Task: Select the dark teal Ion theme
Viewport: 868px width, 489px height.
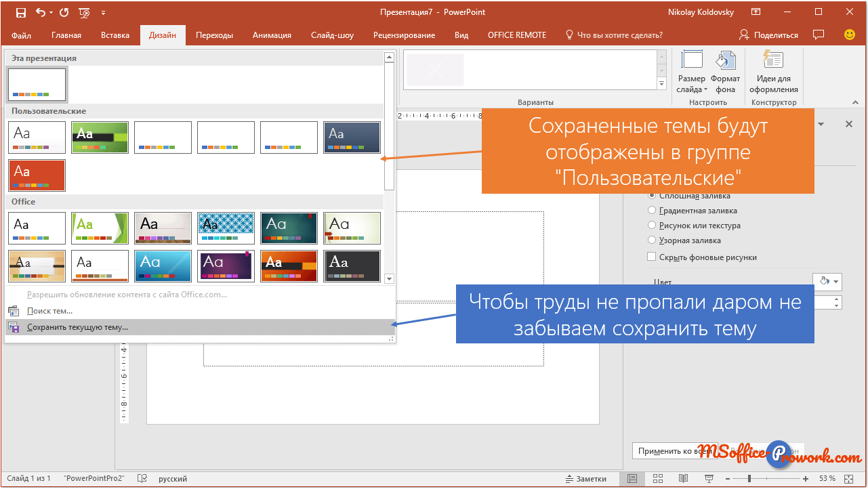Action: pyautogui.click(x=289, y=228)
